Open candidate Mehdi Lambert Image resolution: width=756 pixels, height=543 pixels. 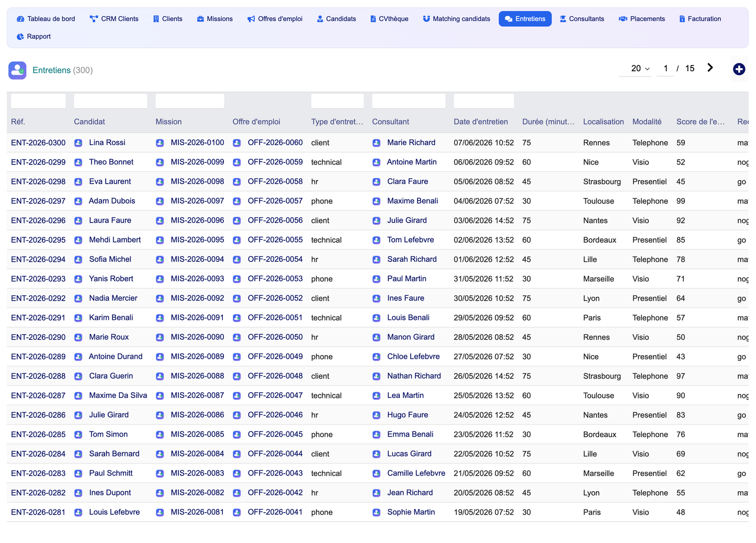(x=115, y=240)
